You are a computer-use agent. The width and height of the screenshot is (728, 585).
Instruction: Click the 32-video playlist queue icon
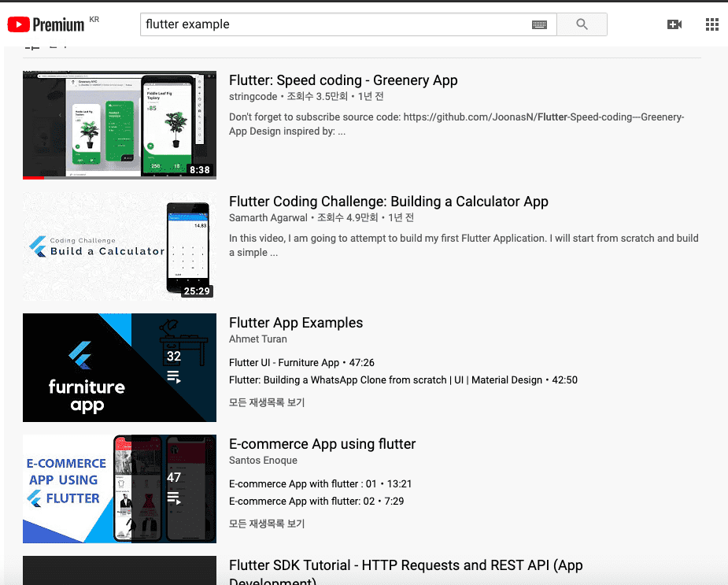[x=174, y=377]
